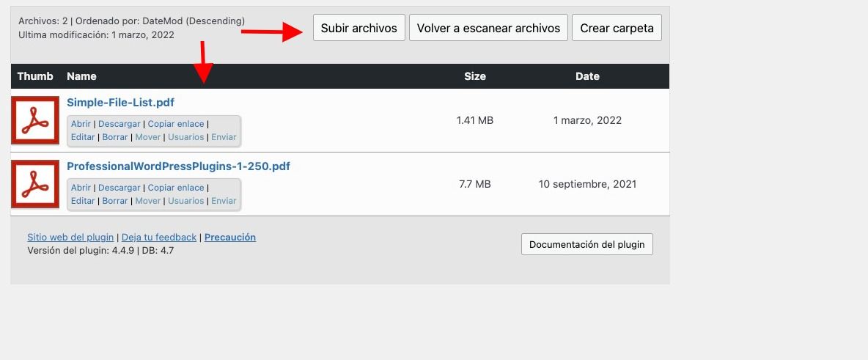The image size is (868, 360).
Task: Open the Deja tu feedback link
Action: 159,237
